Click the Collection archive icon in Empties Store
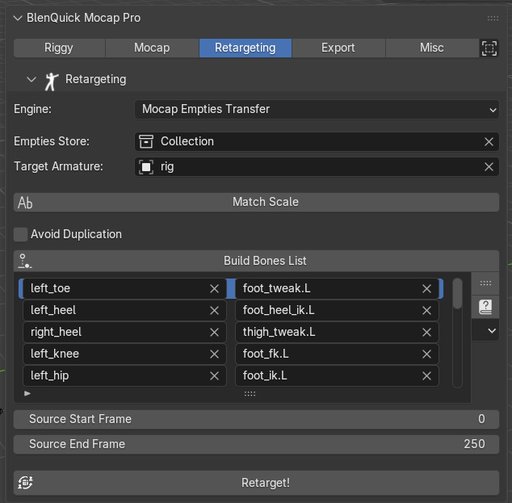512x503 pixels. 146,141
